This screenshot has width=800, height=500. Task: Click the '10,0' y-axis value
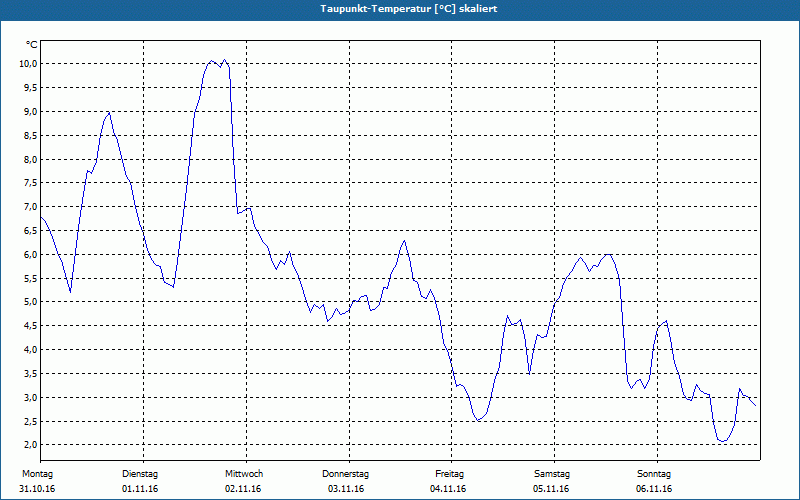point(28,64)
